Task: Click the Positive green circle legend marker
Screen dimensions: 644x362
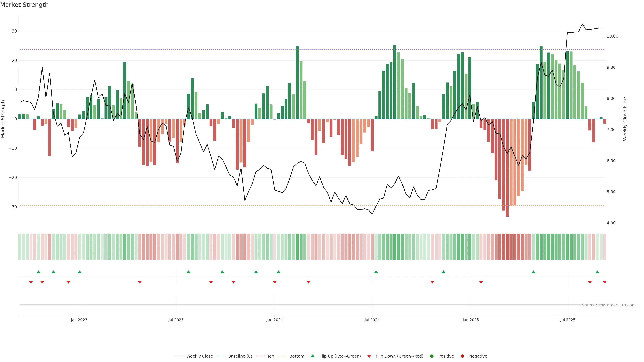Action: click(432, 356)
